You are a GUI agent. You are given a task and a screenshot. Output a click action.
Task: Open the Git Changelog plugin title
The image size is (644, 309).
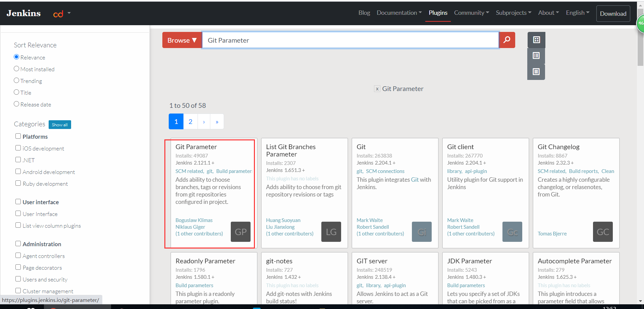[x=558, y=147]
